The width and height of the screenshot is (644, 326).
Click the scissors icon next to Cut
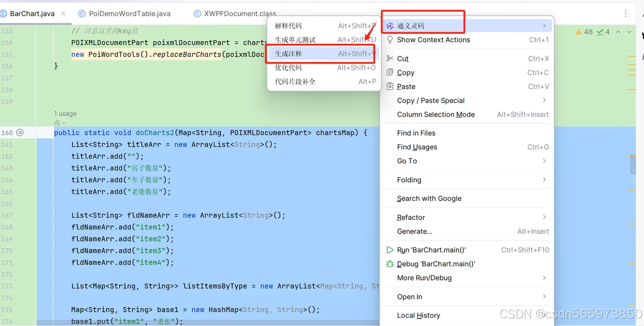(x=390, y=58)
